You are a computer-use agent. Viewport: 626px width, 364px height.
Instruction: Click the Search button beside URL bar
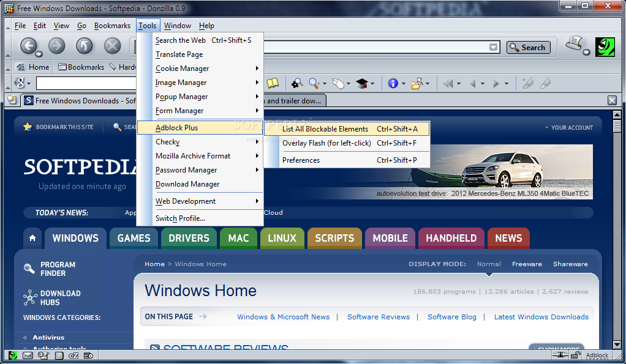pos(529,47)
